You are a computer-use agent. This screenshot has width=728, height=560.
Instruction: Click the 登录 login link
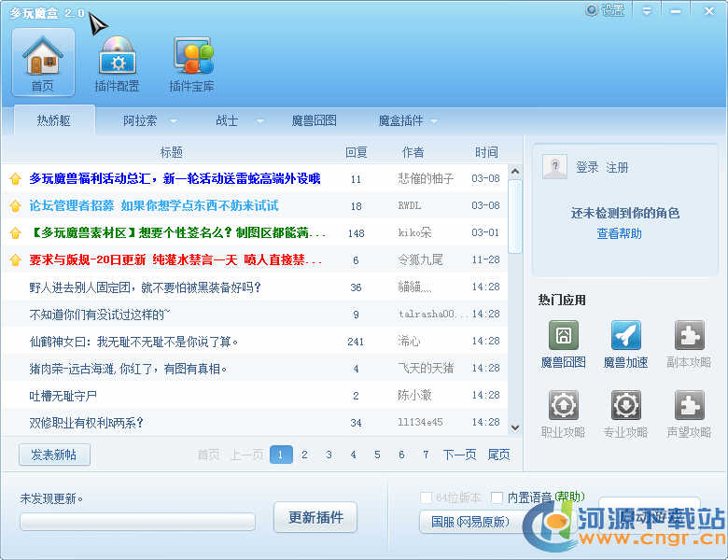[x=587, y=167]
